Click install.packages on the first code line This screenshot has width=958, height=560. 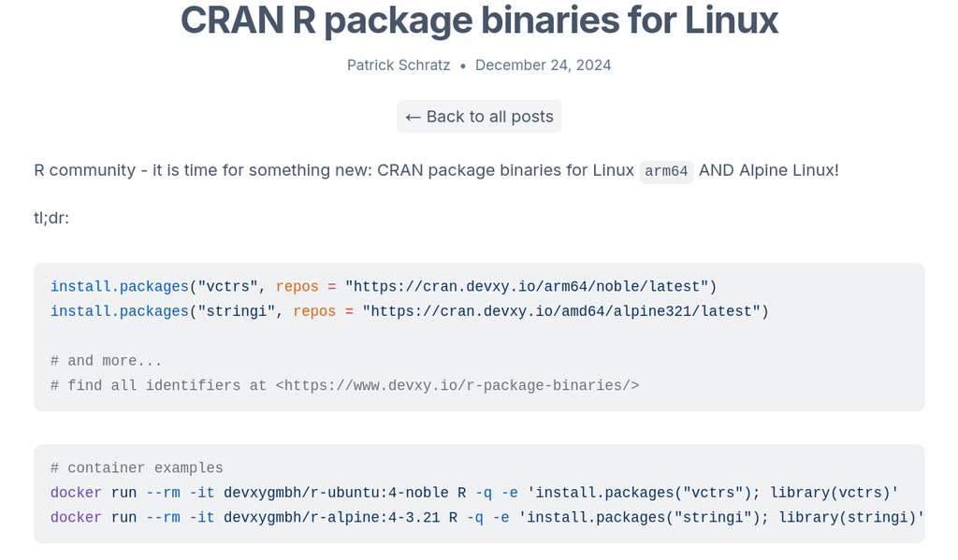click(x=119, y=286)
